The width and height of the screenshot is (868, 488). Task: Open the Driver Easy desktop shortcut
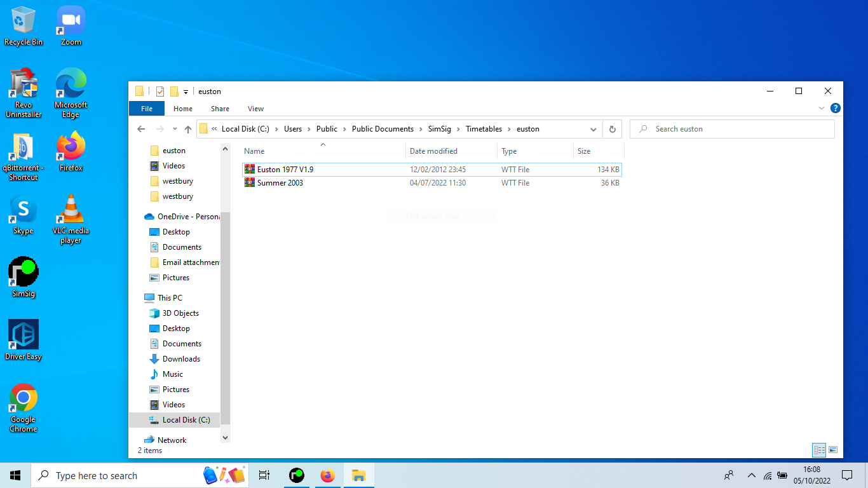24,340
